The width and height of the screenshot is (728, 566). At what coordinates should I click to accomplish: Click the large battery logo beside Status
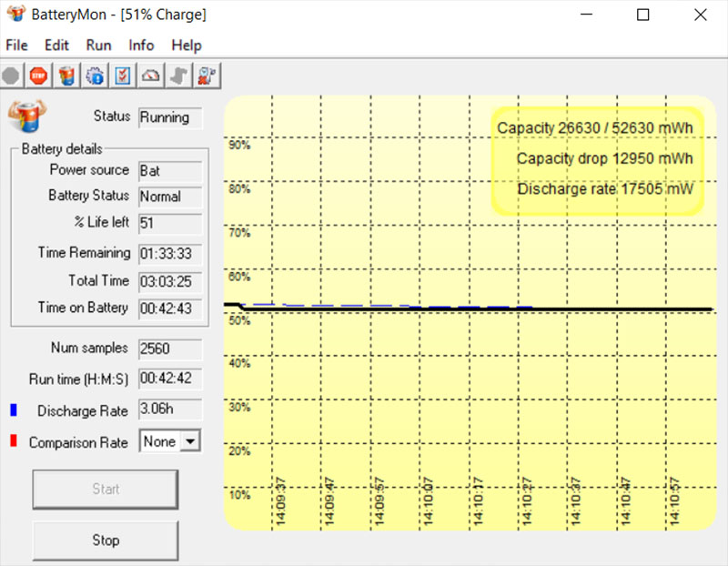coord(26,117)
